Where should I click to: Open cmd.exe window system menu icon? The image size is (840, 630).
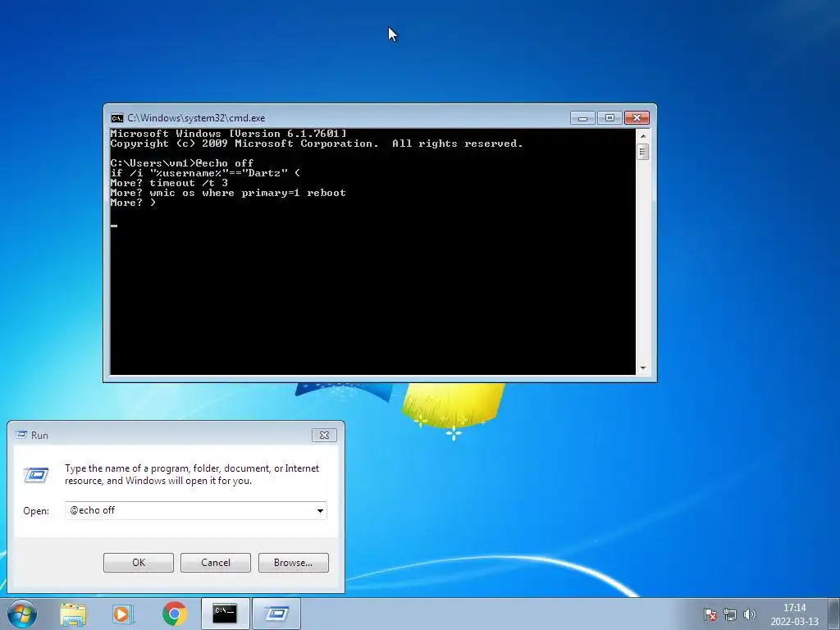[116, 118]
